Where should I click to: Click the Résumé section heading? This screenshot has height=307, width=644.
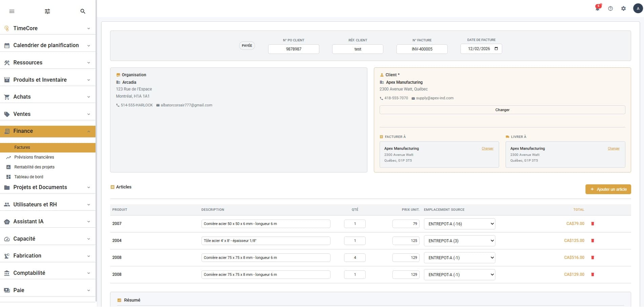point(132,300)
